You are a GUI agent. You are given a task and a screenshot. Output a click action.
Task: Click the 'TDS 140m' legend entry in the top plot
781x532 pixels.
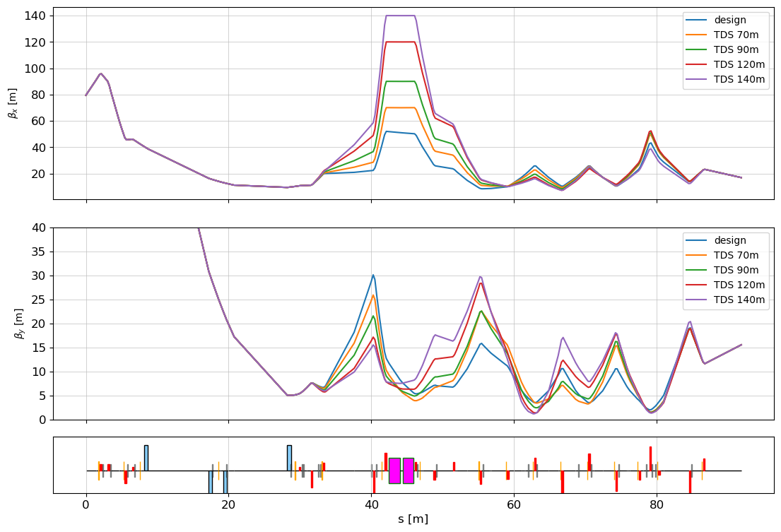[739, 79]
